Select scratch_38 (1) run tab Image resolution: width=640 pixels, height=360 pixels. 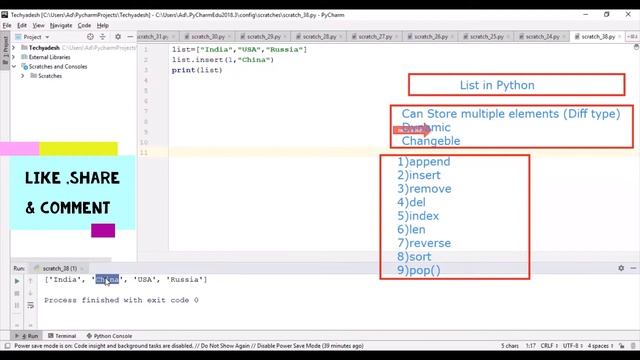(59, 269)
